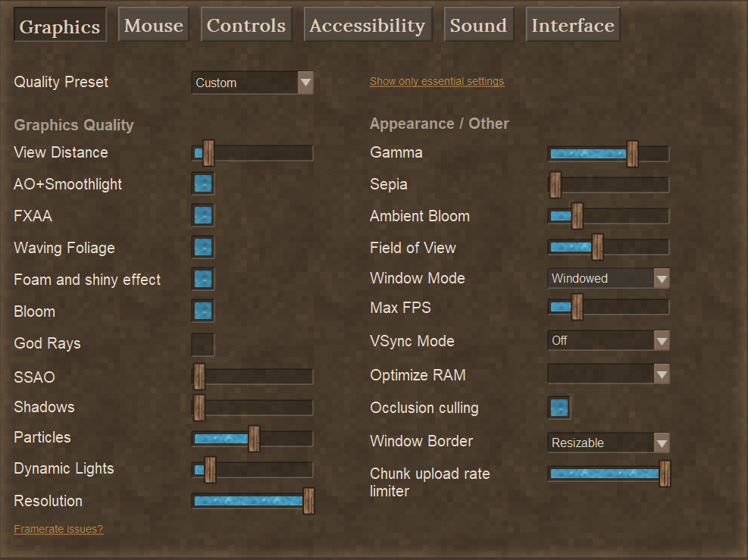The width and height of the screenshot is (748, 560).
Task: Change the VSync Mode setting
Action: (x=609, y=340)
